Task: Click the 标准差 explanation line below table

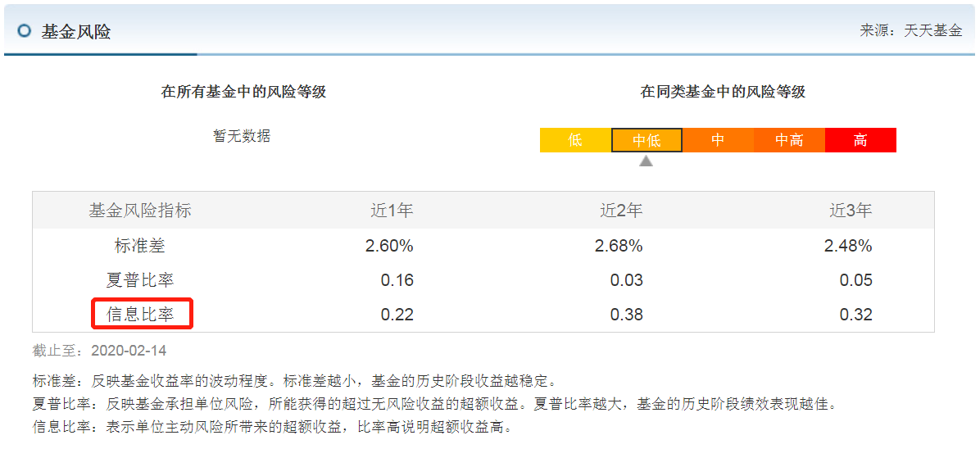Action: [x=293, y=381]
